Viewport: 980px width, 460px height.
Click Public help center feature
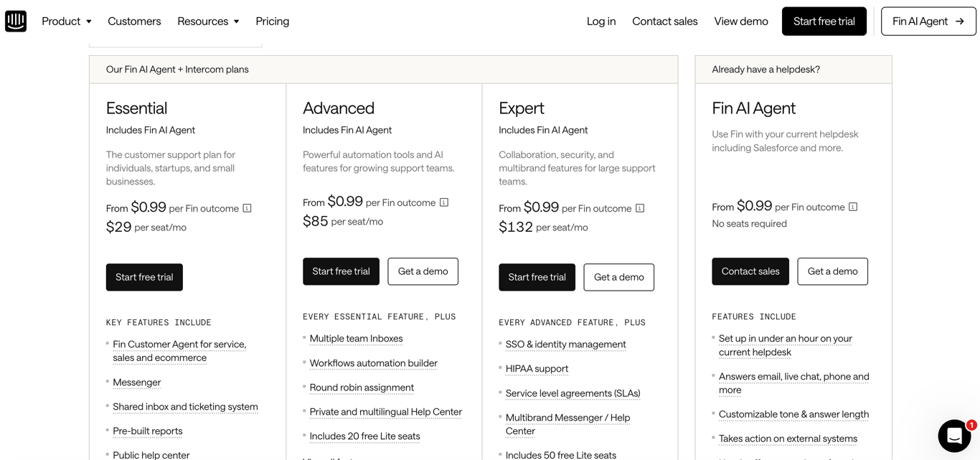tap(151, 455)
